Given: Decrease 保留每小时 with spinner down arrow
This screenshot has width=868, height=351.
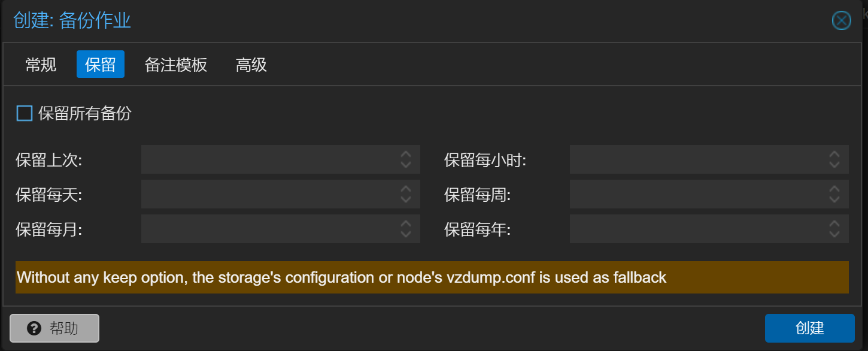Looking at the screenshot, I should 834,164.
